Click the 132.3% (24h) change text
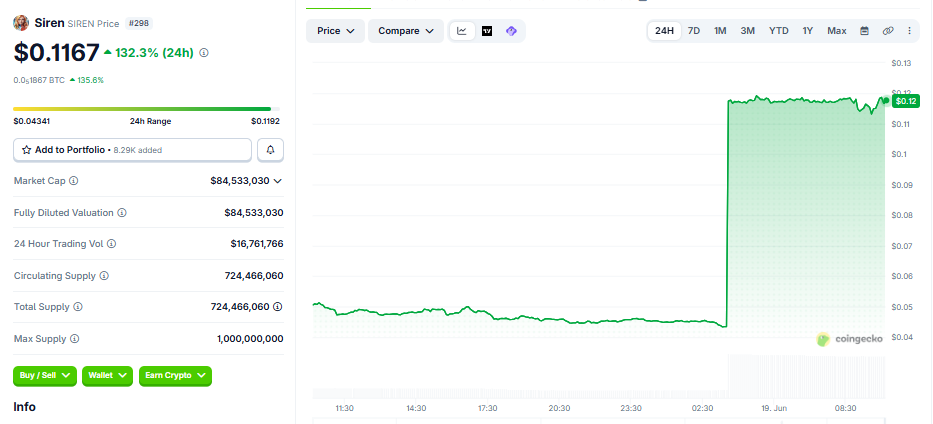This screenshot has width=933, height=424. [x=155, y=53]
